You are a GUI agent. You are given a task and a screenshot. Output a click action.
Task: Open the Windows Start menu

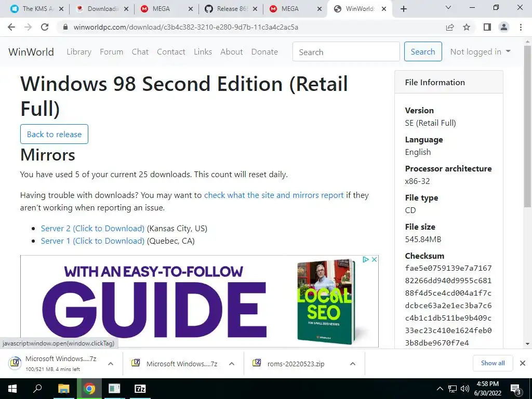pyautogui.click(x=12, y=389)
